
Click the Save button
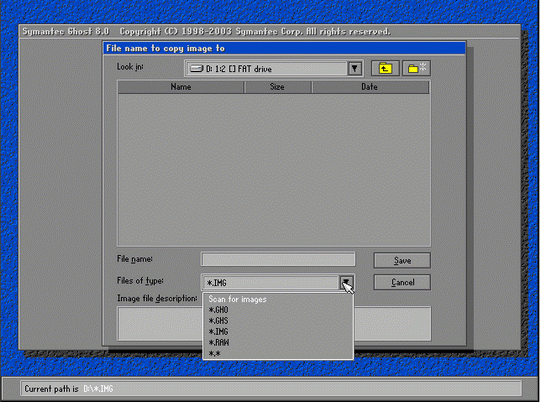click(402, 260)
